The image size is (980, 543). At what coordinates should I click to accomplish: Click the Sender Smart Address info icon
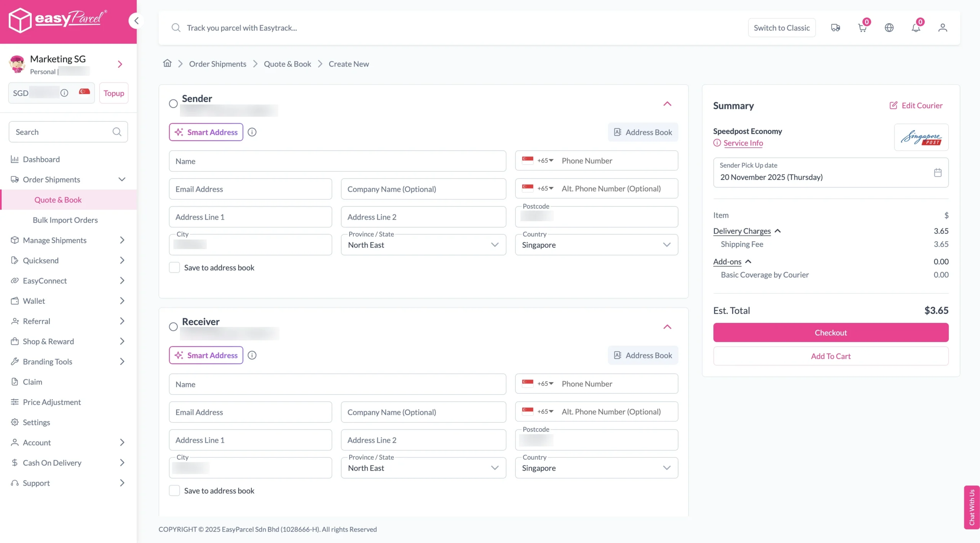click(252, 132)
